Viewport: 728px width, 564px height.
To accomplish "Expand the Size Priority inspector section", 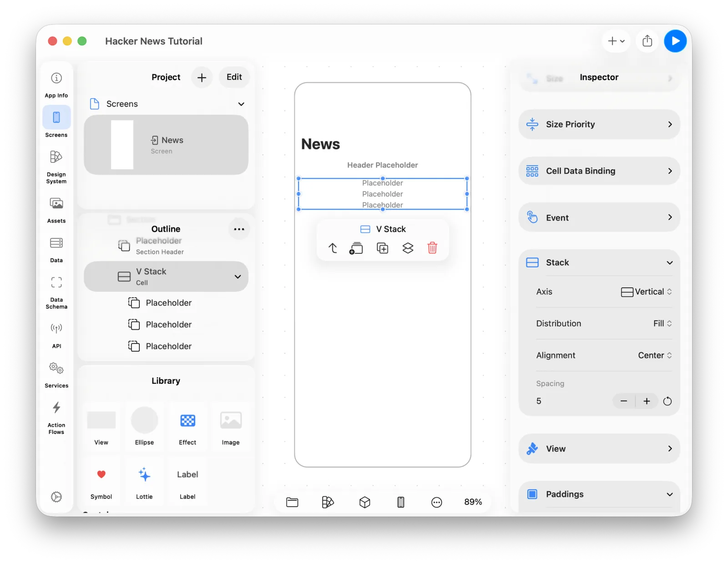I will point(599,124).
